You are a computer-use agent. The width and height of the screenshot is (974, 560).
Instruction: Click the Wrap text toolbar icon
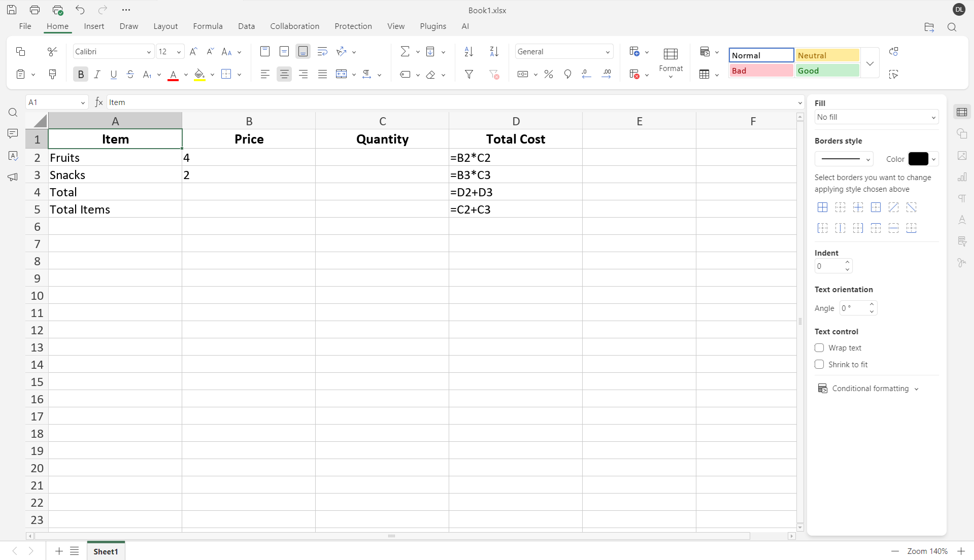point(322,52)
